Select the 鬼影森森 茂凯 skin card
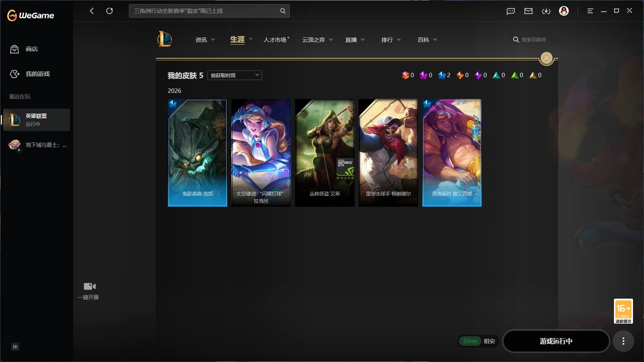The image size is (644, 362). click(x=198, y=153)
